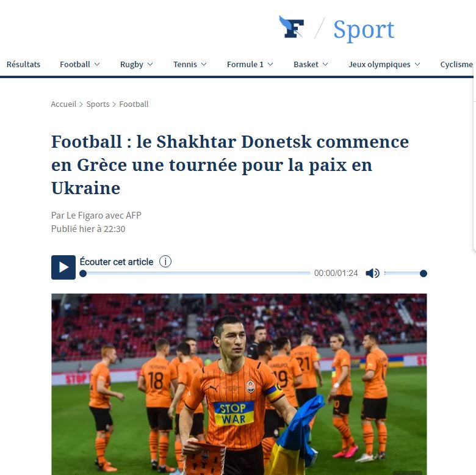Open the Formule 1 dropdown arrow

click(270, 64)
